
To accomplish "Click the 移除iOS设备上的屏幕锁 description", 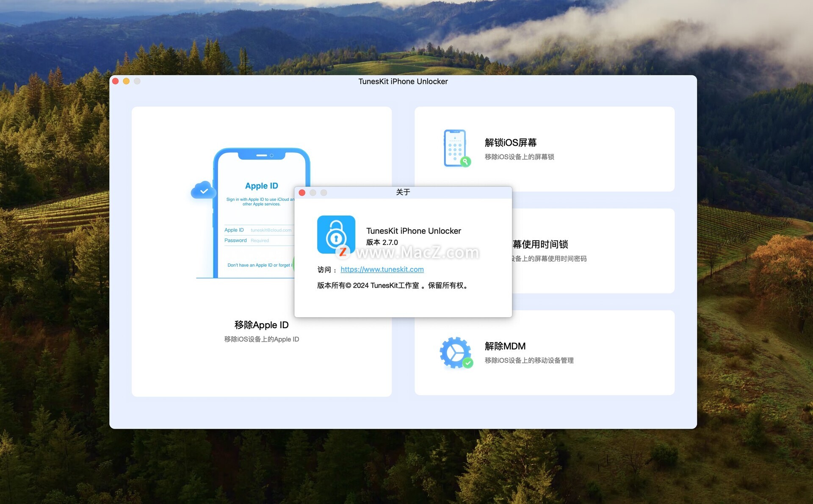I will point(519,157).
